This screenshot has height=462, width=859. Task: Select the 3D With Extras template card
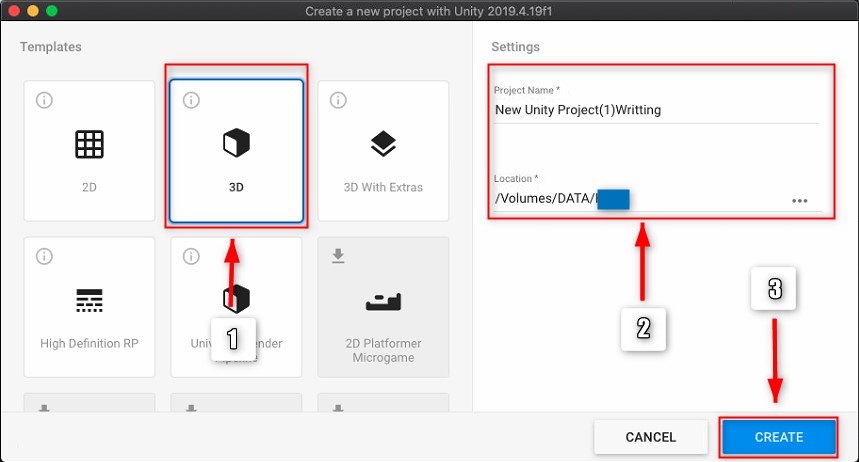coord(383,151)
